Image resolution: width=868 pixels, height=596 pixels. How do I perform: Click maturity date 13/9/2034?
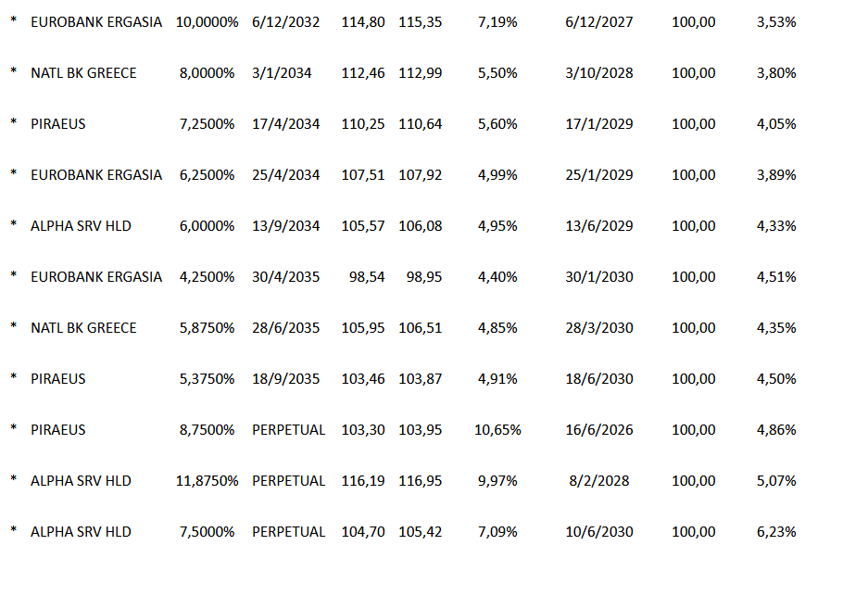[x=285, y=226]
